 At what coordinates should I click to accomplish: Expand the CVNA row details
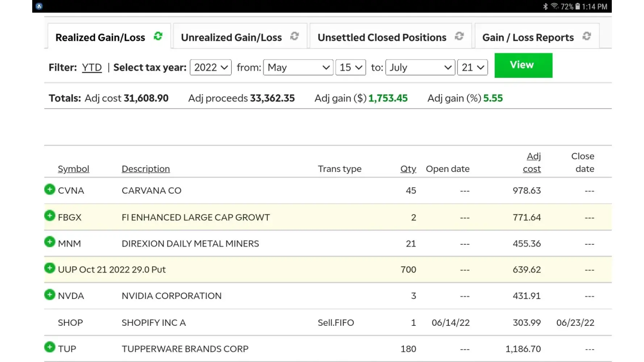(x=50, y=189)
